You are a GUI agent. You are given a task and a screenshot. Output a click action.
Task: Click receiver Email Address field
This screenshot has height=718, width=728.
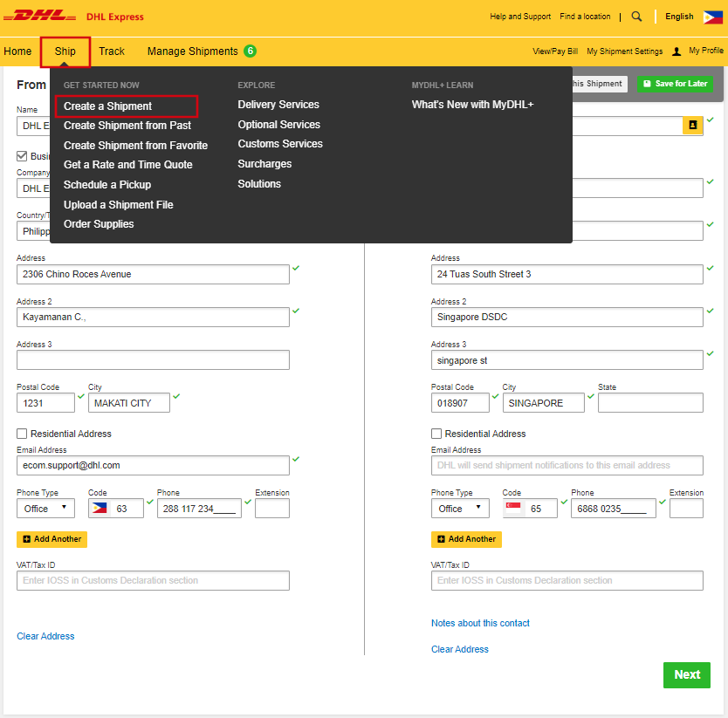567,465
